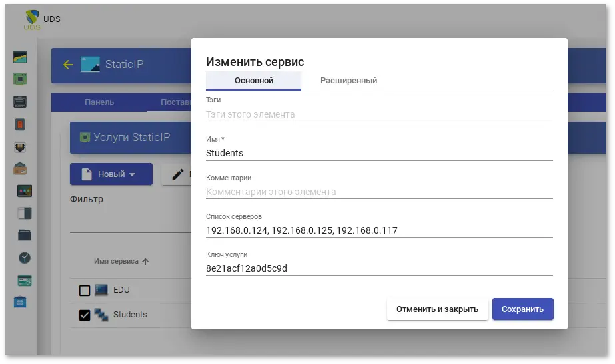Sort by Имя сервиса arrow
615x364 pixels.
[x=145, y=262]
